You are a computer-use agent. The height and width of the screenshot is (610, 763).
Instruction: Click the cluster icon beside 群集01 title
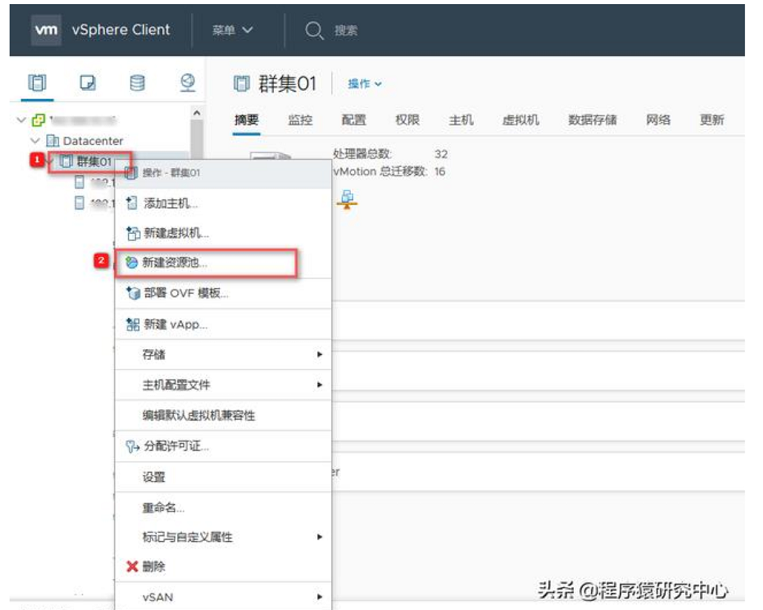(x=242, y=84)
